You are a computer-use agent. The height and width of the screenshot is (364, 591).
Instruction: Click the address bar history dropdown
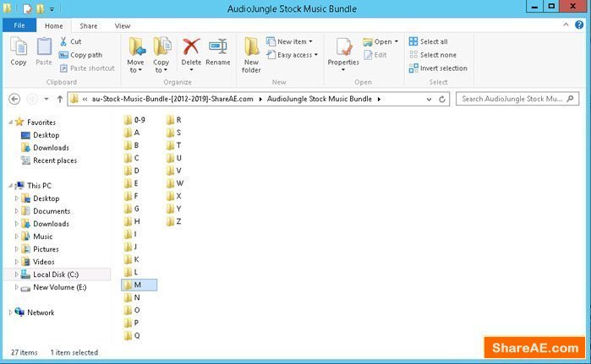tap(429, 99)
